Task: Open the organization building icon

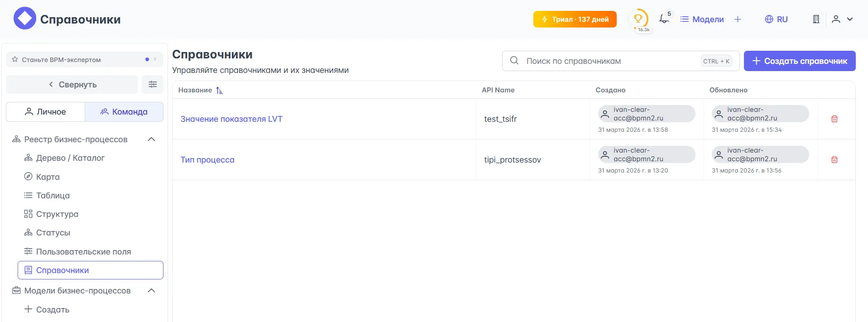Action: pyautogui.click(x=816, y=19)
